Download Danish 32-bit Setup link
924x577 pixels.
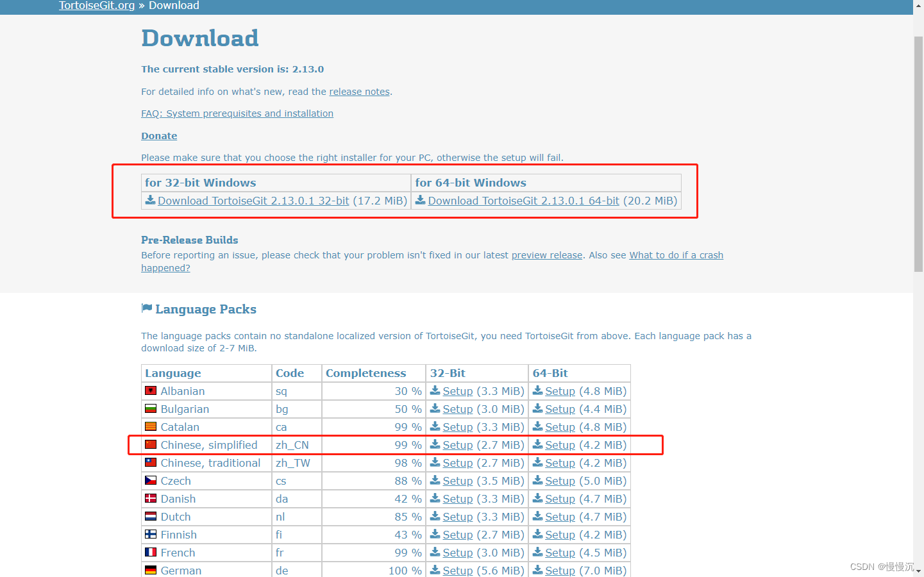click(458, 499)
